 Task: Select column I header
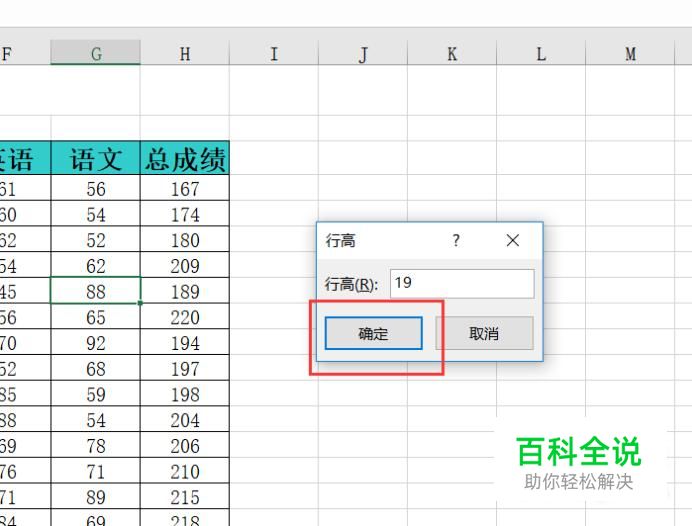[x=274, y=53]
